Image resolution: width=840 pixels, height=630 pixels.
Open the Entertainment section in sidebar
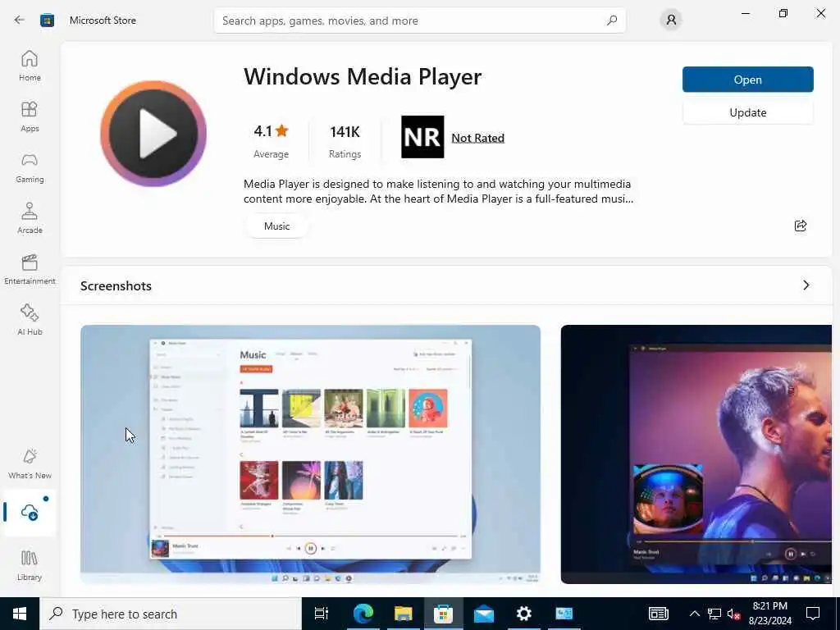tap(30, 269)
